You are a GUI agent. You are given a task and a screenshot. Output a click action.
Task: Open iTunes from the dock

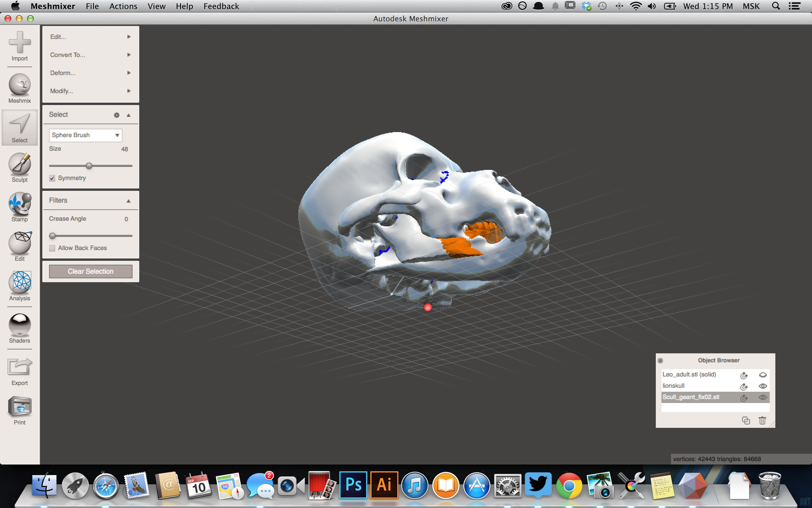tap(415, 486)
